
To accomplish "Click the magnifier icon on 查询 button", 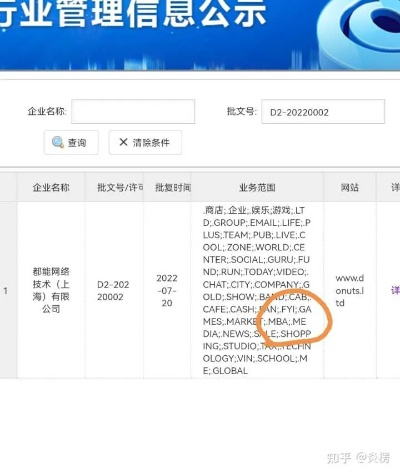I will (58, 142).
